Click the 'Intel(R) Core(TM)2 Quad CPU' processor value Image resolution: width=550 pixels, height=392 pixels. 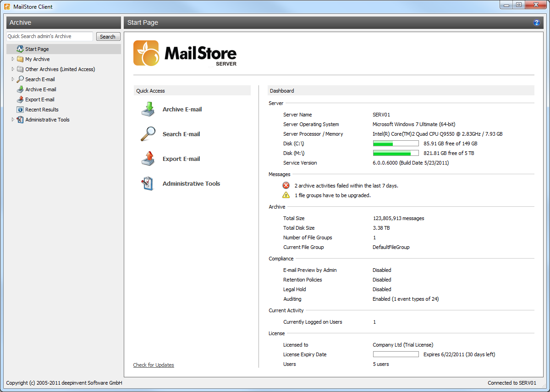pos(437,134)
